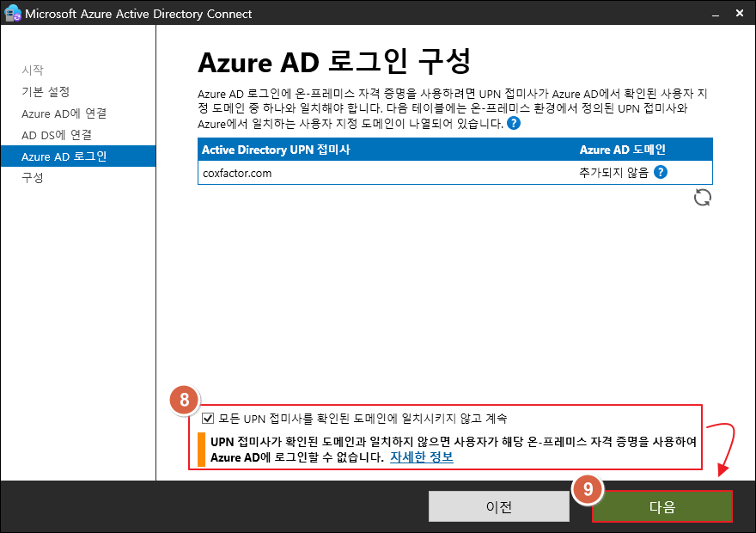
Task: Select '구성' step in sidebar
Action: tap(33, 178)
